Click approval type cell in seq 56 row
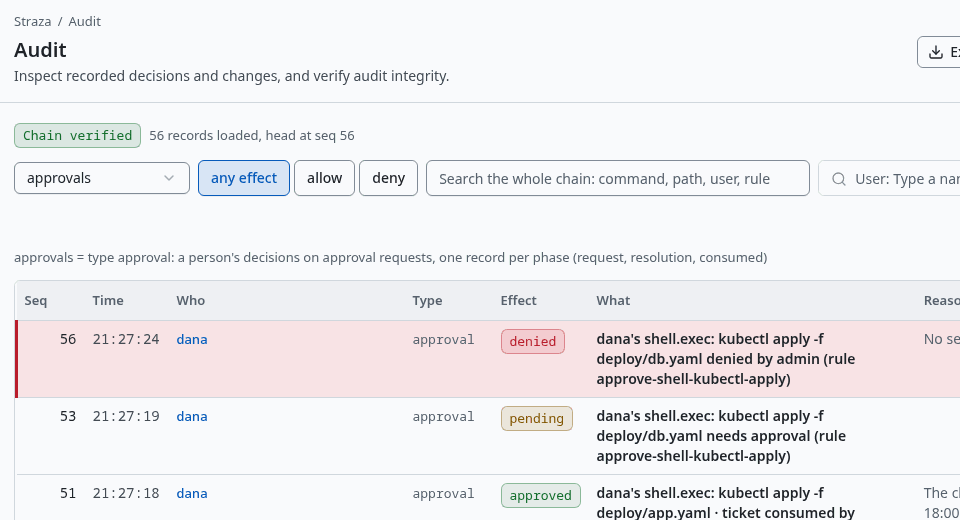 click(x=443, y=339)
